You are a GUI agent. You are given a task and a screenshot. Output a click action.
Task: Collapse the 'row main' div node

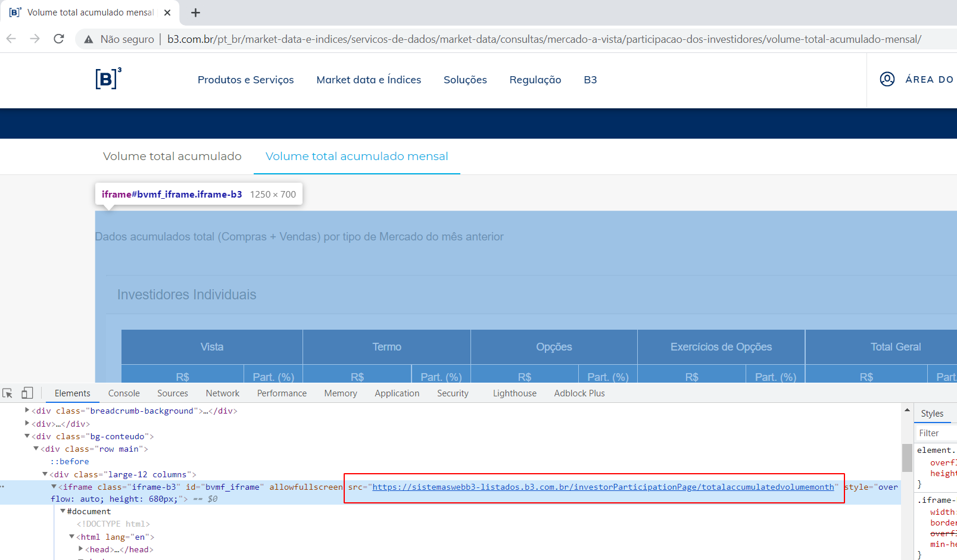[36, 449]
